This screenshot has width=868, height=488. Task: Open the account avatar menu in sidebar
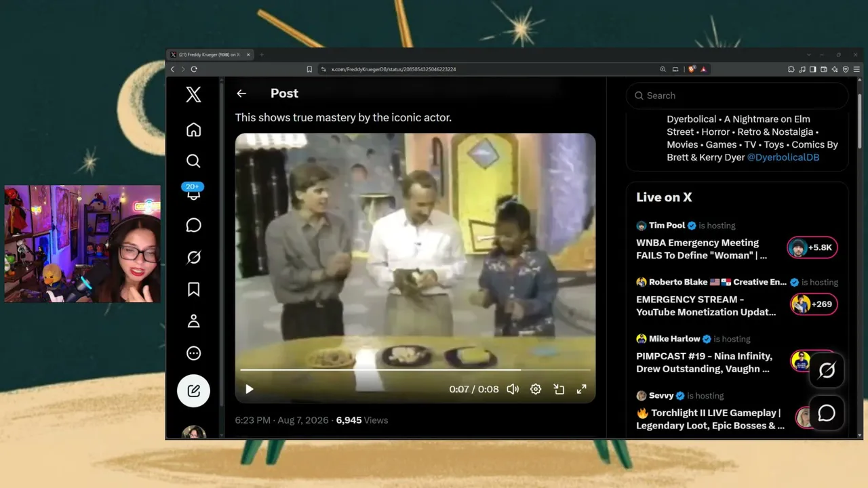193,432
